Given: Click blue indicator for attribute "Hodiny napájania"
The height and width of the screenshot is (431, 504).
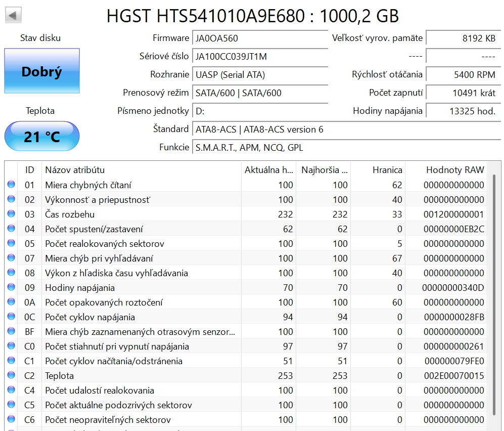Looking at the screenshot, I should tap(11, 287).
